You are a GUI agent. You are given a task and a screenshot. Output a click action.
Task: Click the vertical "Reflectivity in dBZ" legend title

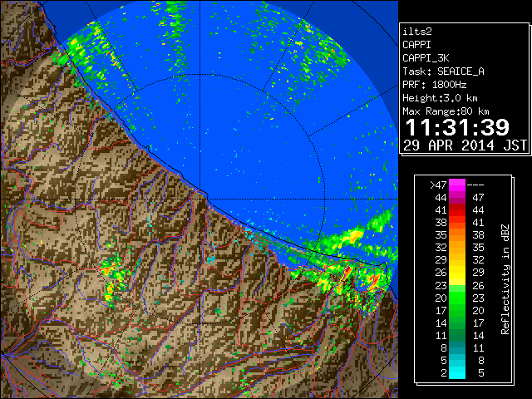[505, 279]
